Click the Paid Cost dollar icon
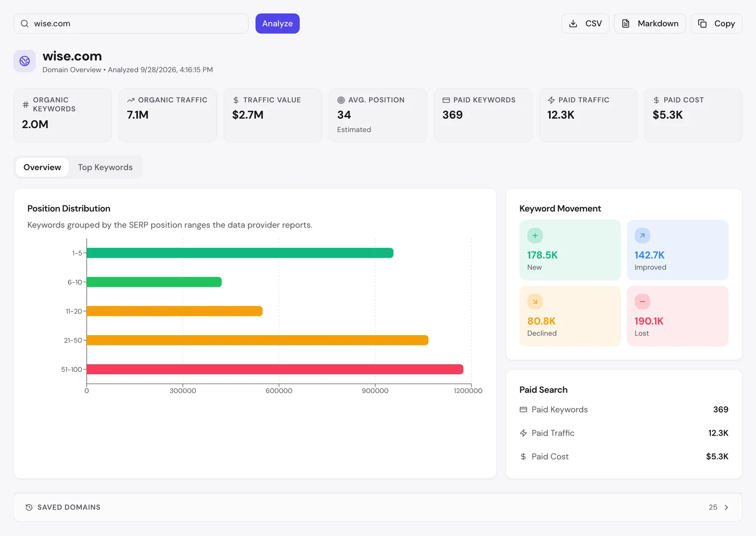 point(656,100)
